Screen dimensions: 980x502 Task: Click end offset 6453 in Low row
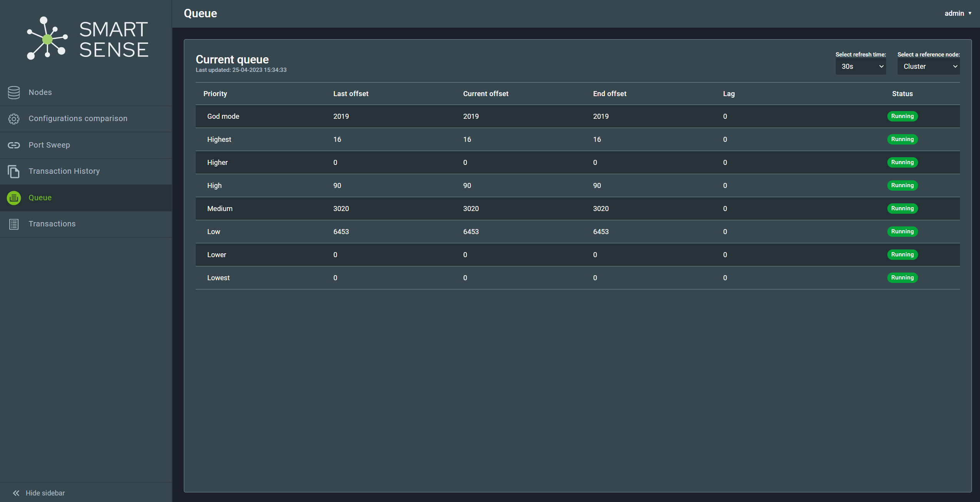[601, 232]
